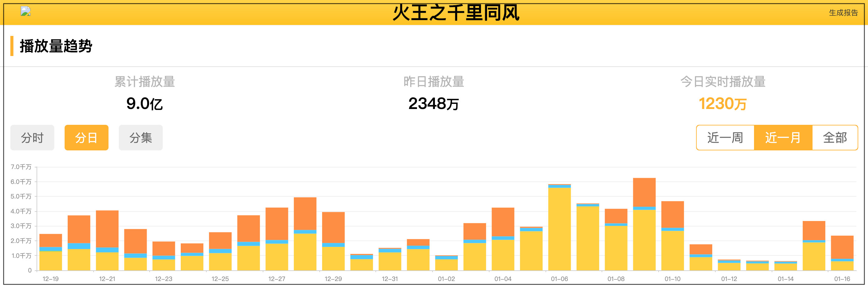The height and width of the screenshot is (288, 868).
Task: Click the blue segment of 12-19 bar
Action: click(x=51, y=249)
